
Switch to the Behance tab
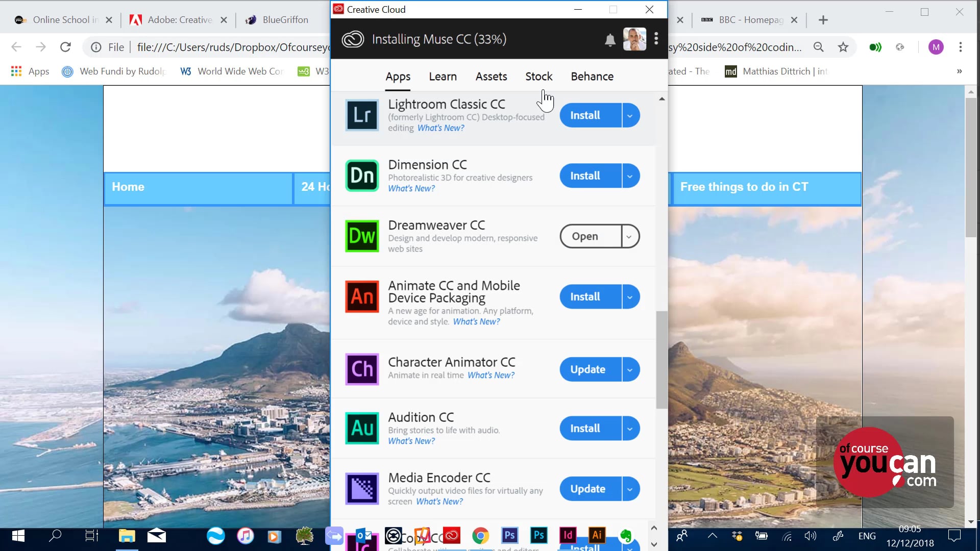click(592, 77)
